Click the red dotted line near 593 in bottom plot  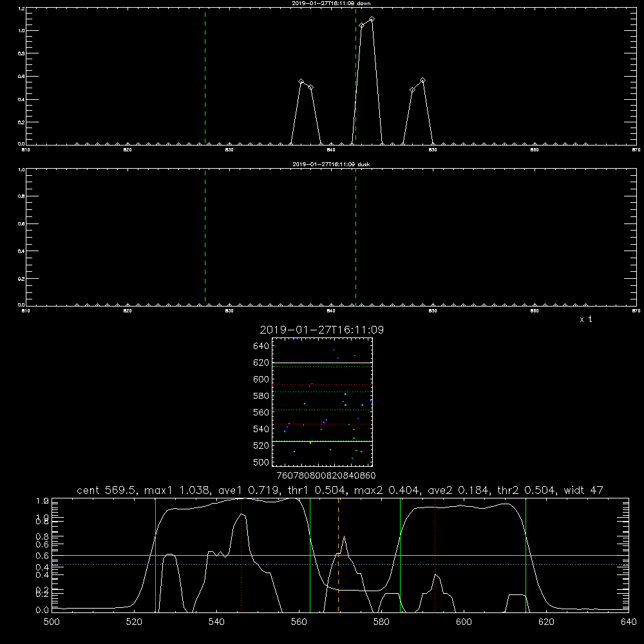tap(435, 554)
